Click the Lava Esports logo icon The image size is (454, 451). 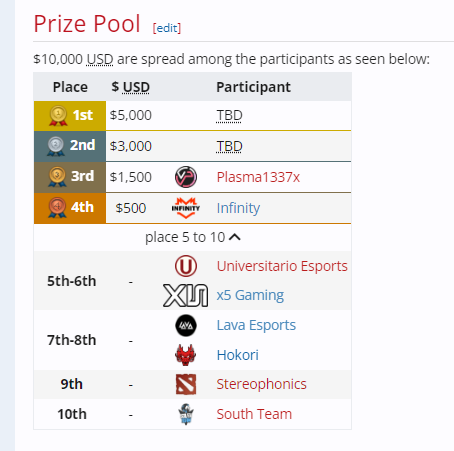pyautogui.click(x=186, y=325)
